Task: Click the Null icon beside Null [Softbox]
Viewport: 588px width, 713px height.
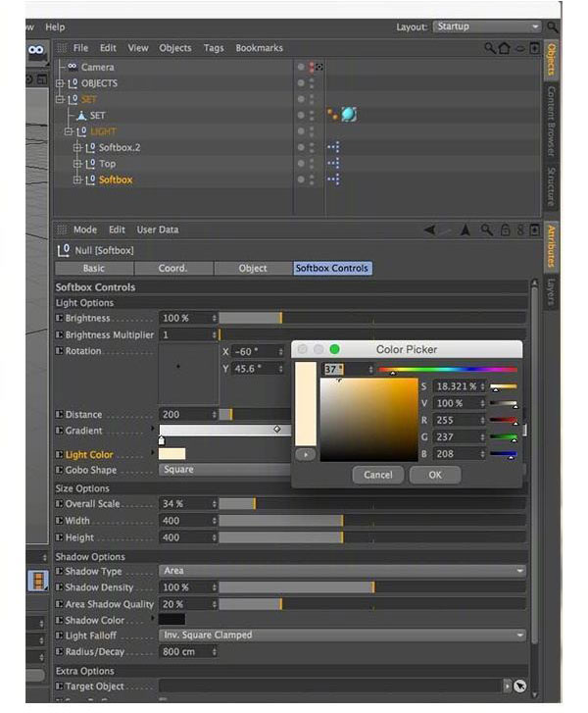Action: click(63, 250)
